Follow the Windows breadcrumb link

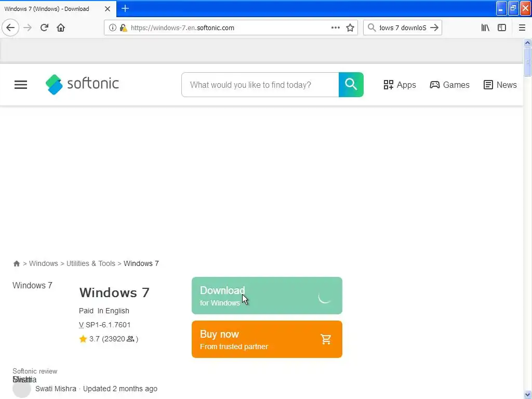click(44, 263)
